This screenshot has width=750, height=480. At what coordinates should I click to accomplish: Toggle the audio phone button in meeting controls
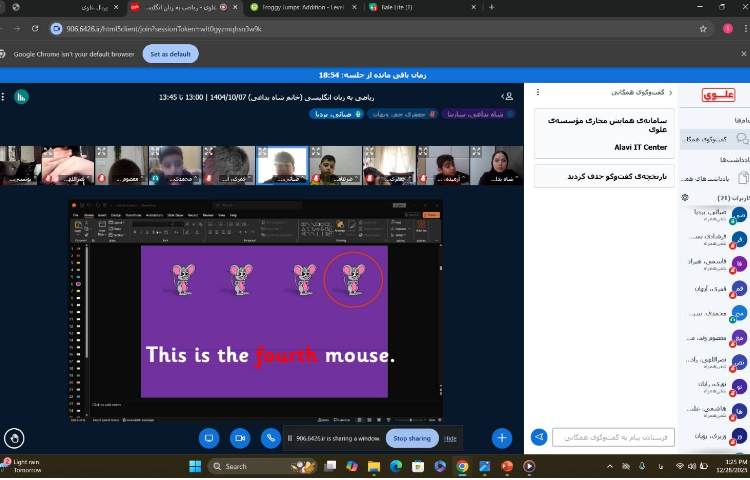[x=270, y=438]
